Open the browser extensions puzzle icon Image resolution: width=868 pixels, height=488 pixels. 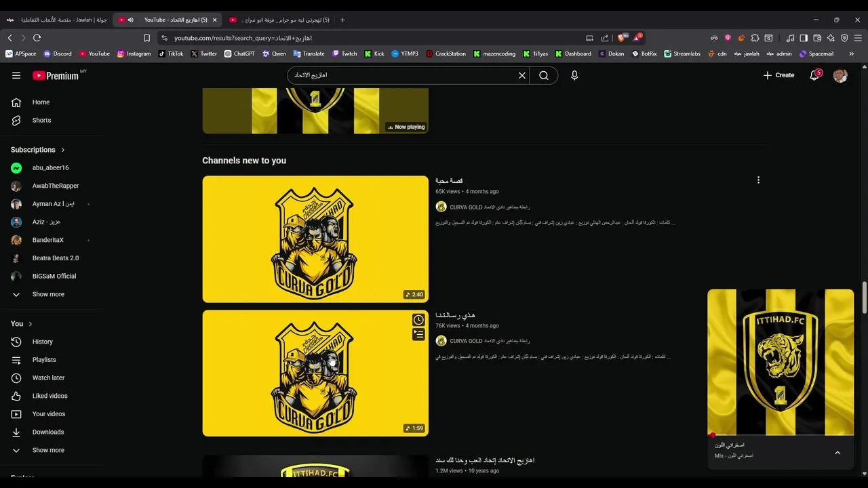(755, 38)
